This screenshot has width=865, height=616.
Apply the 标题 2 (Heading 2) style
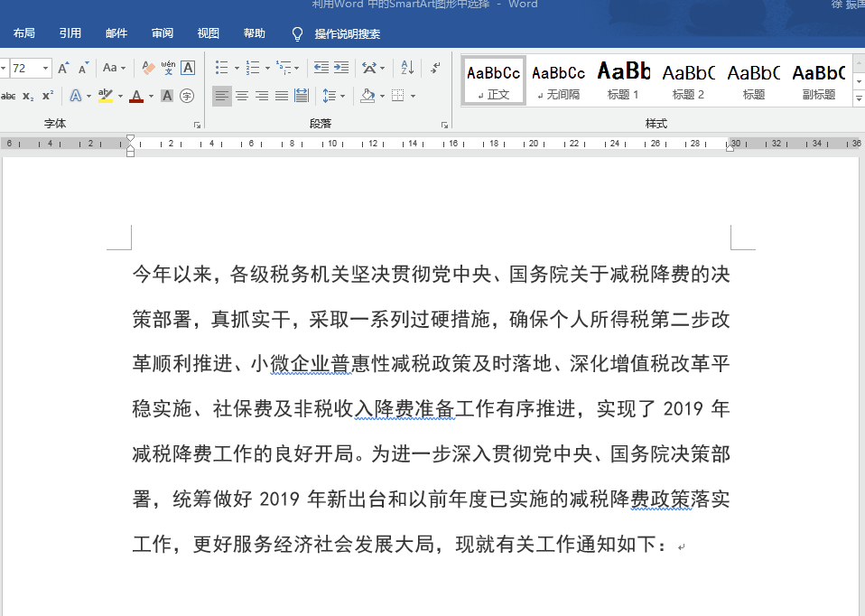pos(688,81)
